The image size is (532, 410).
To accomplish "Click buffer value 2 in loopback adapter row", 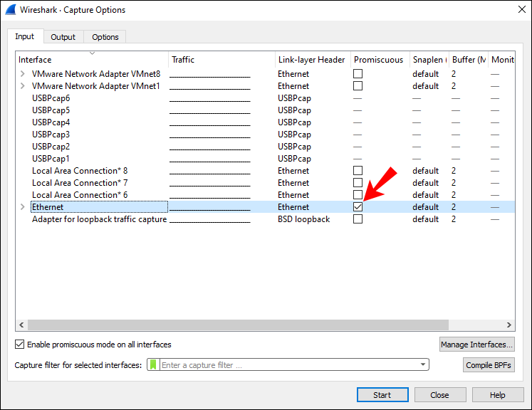I will pos(454,219).
